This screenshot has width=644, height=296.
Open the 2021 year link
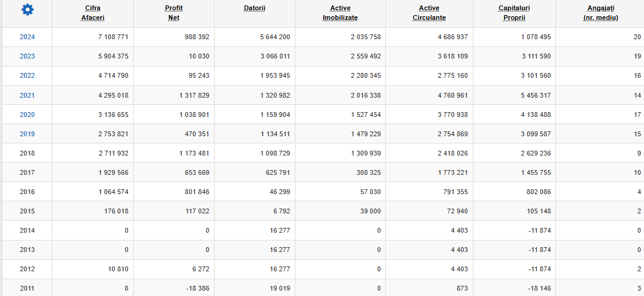pyautogui.click(x=27, y=95)
